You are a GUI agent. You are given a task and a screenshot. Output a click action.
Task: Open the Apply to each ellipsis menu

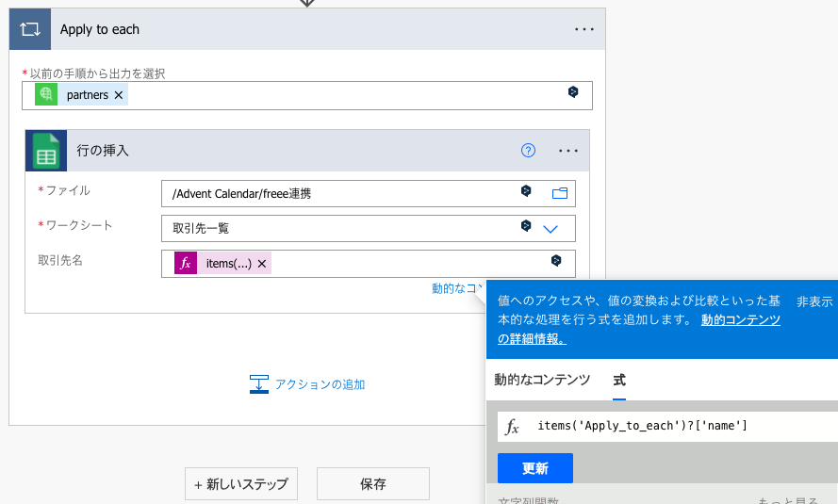click(584, 29)
